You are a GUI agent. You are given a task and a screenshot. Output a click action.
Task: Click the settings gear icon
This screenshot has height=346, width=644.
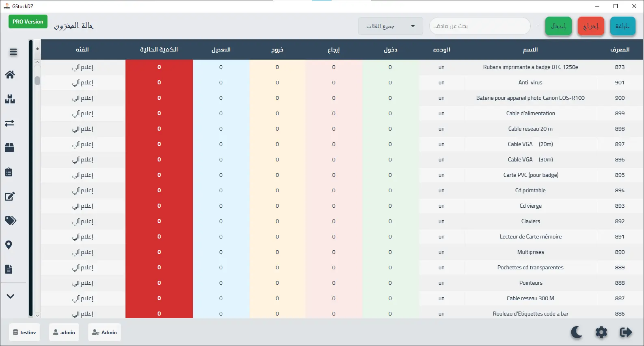pyautogui.click(x=601, y=332)
